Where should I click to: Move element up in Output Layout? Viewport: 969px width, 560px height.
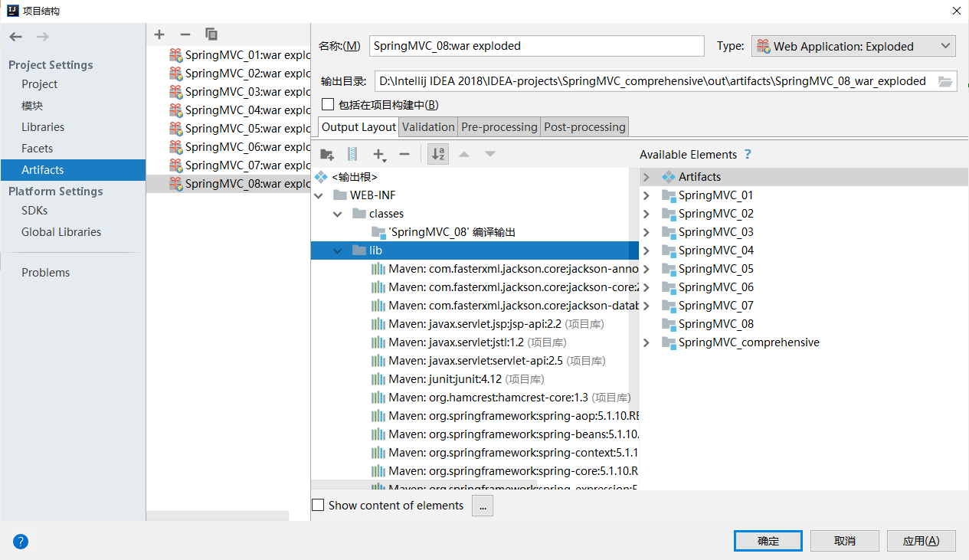pos(463,154)
